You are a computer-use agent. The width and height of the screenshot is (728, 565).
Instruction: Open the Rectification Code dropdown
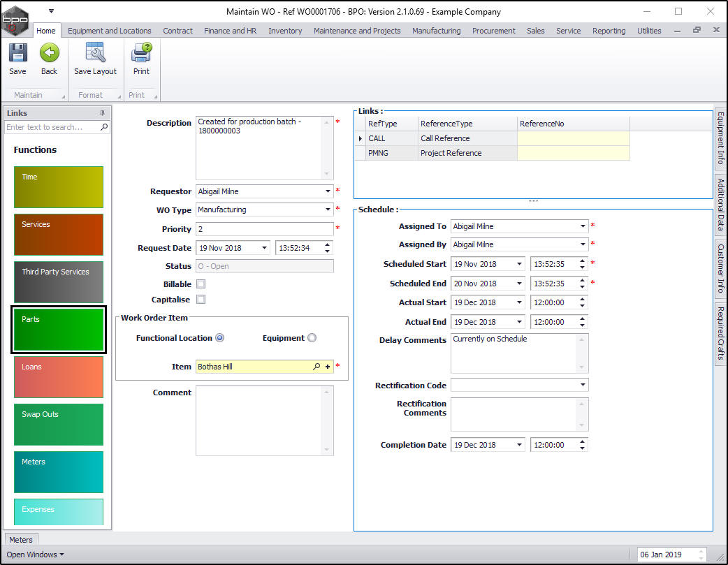point(583,386)
